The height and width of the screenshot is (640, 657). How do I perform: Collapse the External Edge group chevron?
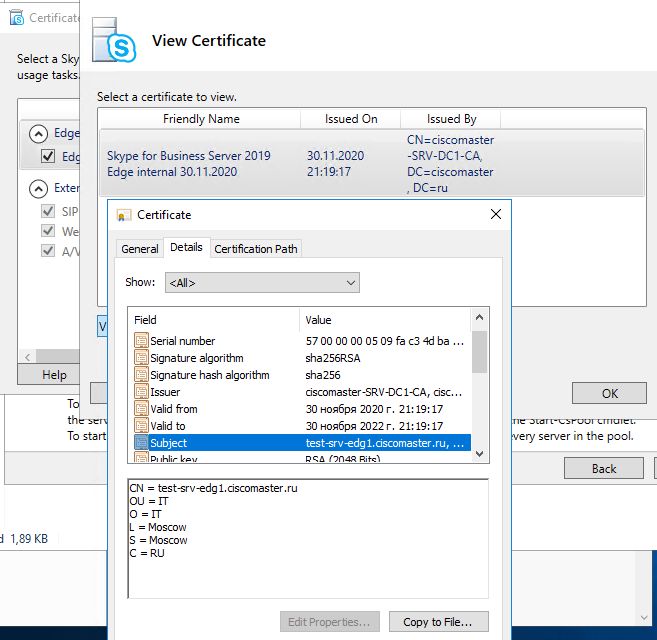(38, 189)
